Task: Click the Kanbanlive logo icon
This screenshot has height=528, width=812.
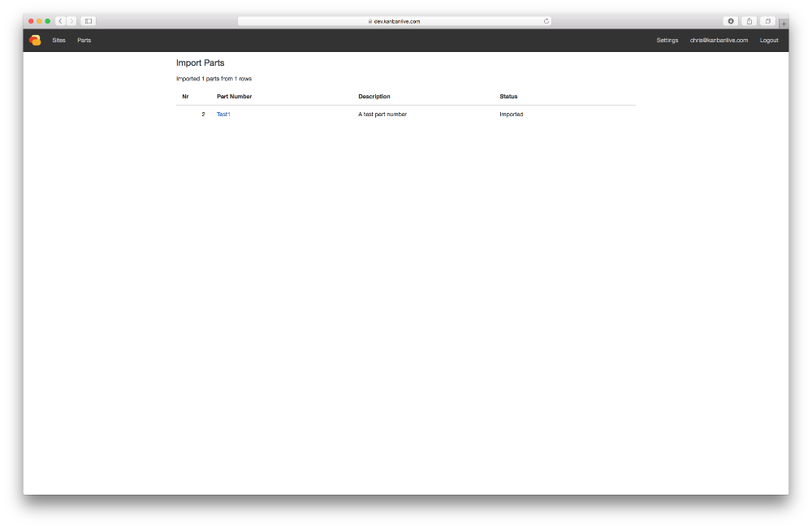Action: [x=35, y=41]
